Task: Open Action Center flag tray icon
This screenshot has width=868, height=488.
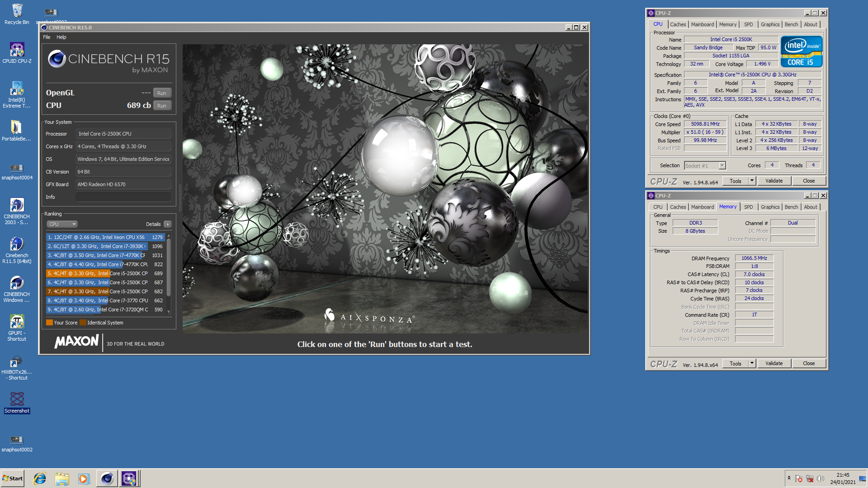Action: pos(799,479)
